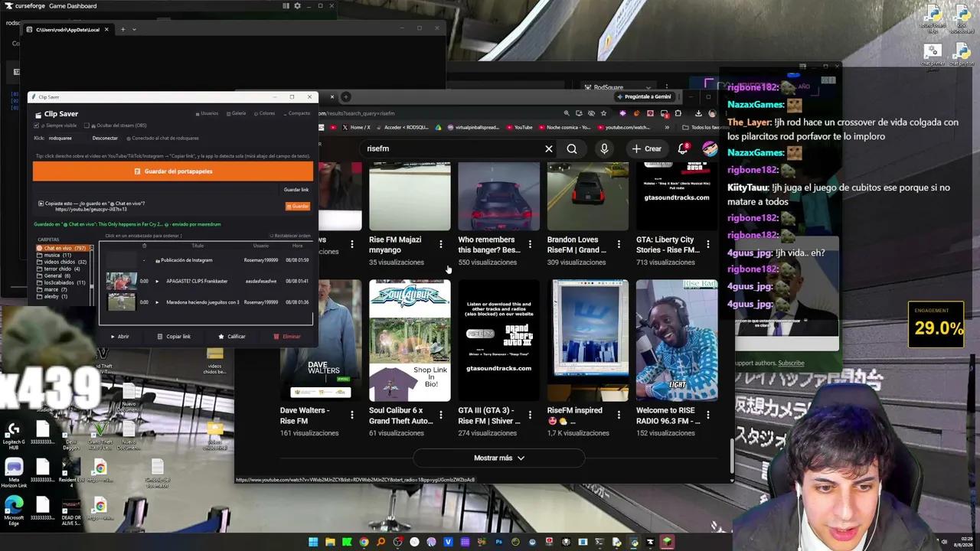Screen dimensions: 980x551
Task: Click Preguntale a Gemini in the browser
Action: pyautogui.click(x=643, y=97)
